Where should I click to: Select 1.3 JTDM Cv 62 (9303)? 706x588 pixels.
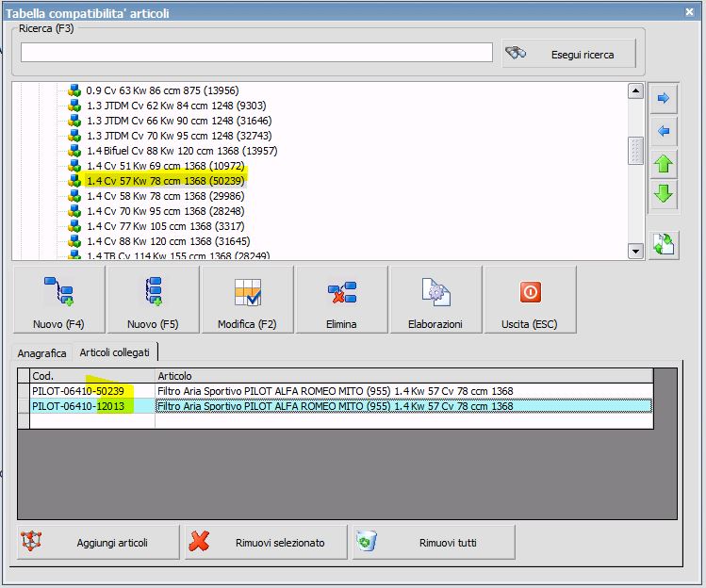click(176, 106)
